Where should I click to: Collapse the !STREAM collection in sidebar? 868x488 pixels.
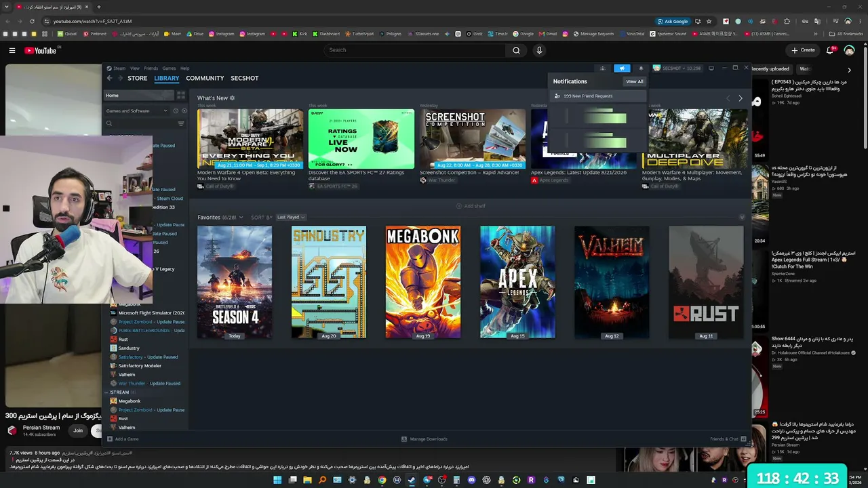[106, 392]
